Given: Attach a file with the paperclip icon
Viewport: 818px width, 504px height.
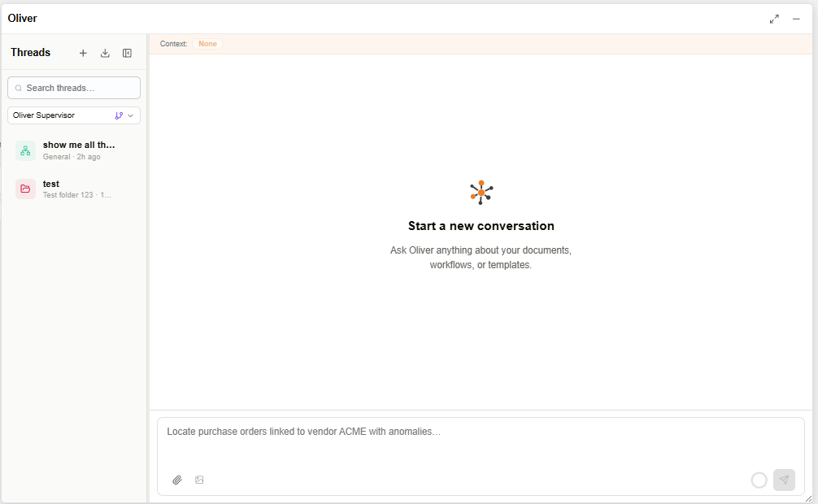Looking at the screenshot, I should (x=177, y=480).
